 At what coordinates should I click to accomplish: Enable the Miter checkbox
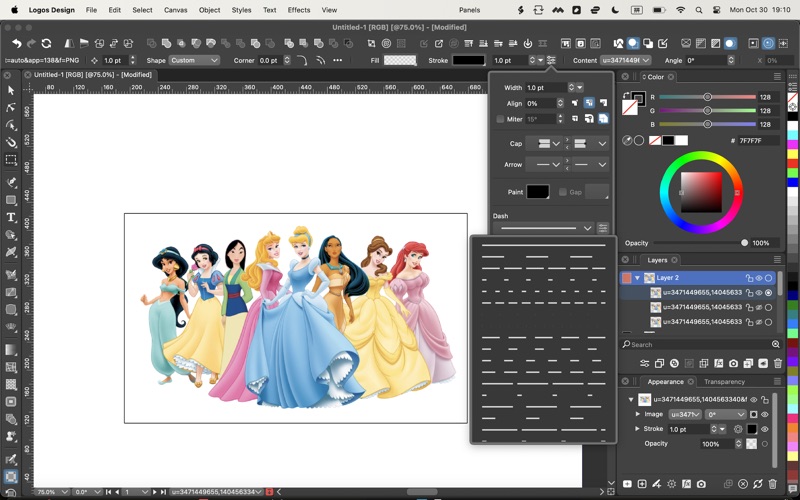[x=500, y=119]
